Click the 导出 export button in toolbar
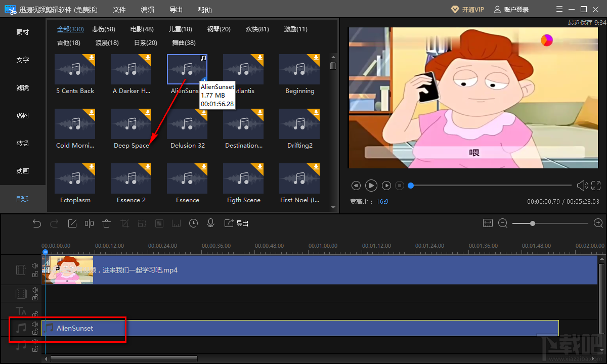Image resolution: width=607 pixels, height=364 pixels. [x=237, y=223]
